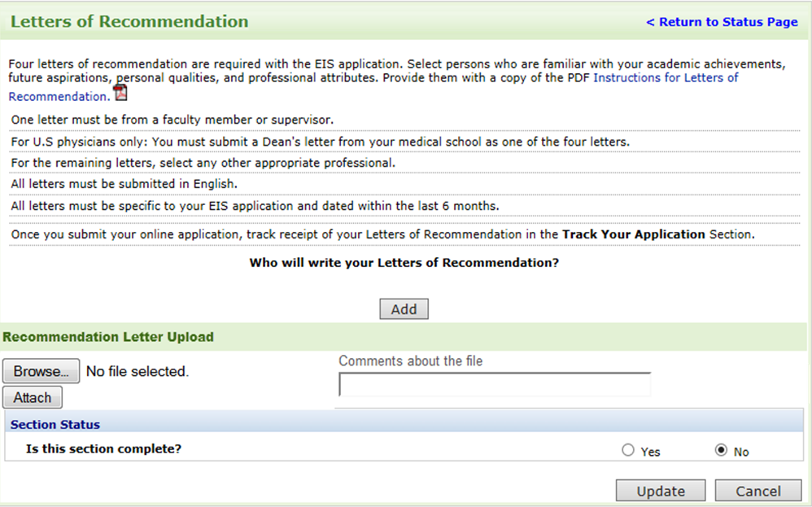Cancel the changes to this section
The width and height of the screenshot is (812, 507).
(x=758, y=491)
